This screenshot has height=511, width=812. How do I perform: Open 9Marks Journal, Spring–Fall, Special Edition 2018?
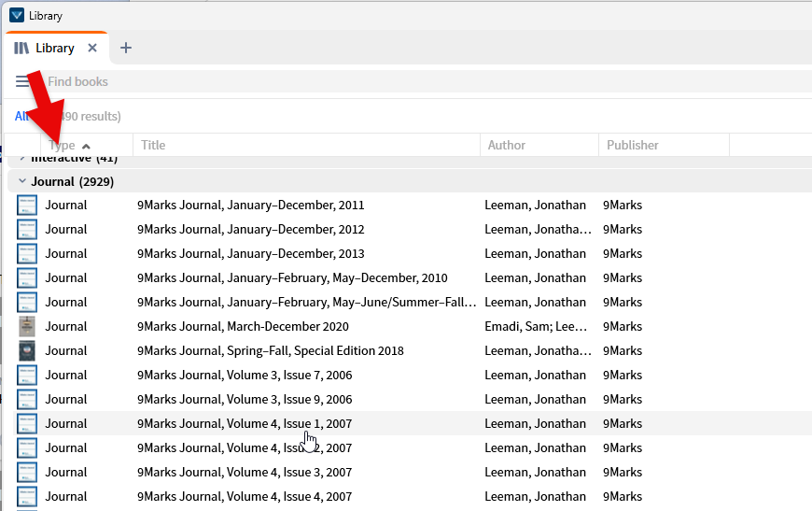(x=271, y=351)
